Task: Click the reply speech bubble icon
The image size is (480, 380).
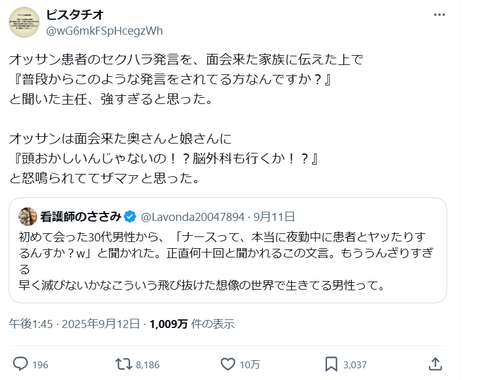Action: coord(20,364)
